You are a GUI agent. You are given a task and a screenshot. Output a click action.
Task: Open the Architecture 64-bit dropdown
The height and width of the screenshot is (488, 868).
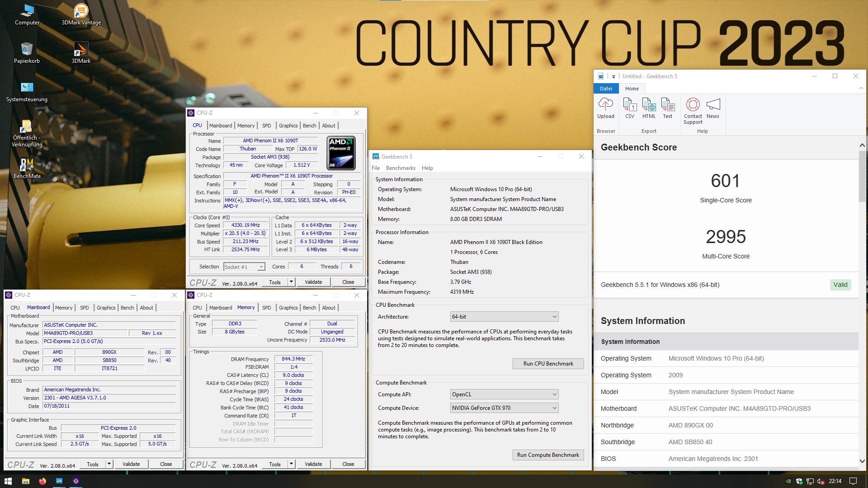(x=504, y=317)
